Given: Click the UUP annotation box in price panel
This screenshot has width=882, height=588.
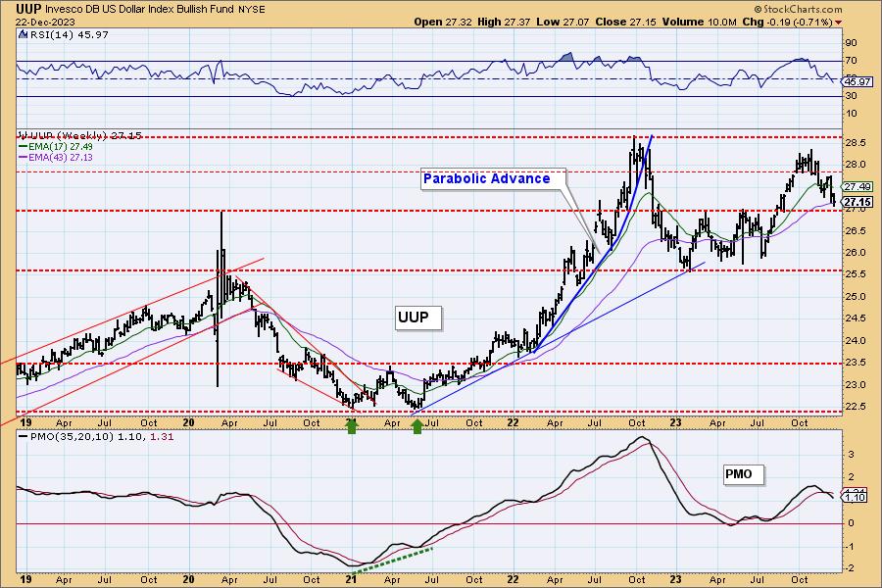Looking at the screenshot, I should [418, 318].
